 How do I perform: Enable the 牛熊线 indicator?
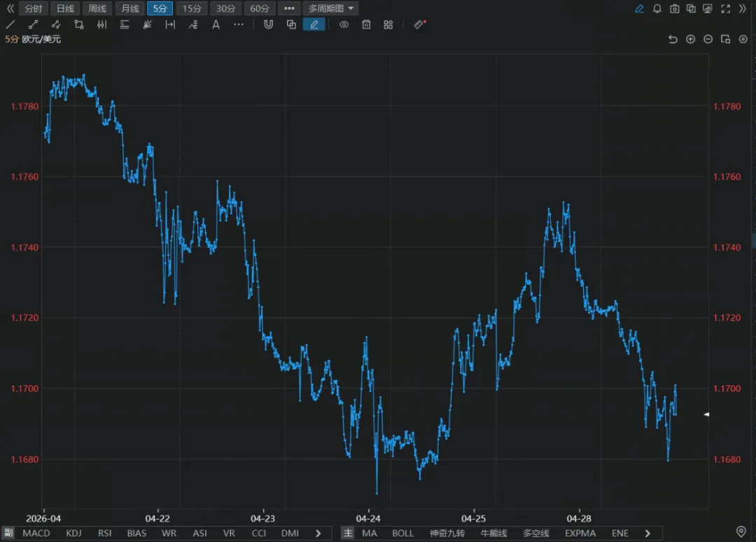point(493,534)
